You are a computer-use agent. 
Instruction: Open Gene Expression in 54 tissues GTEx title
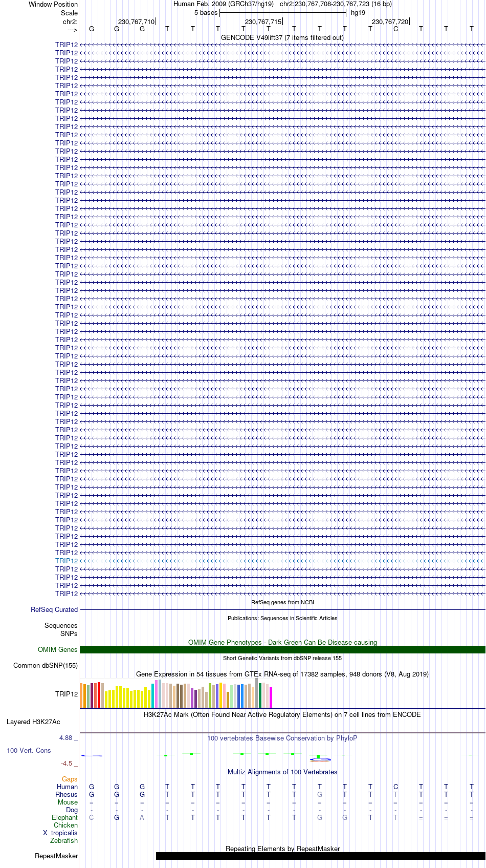282,674
